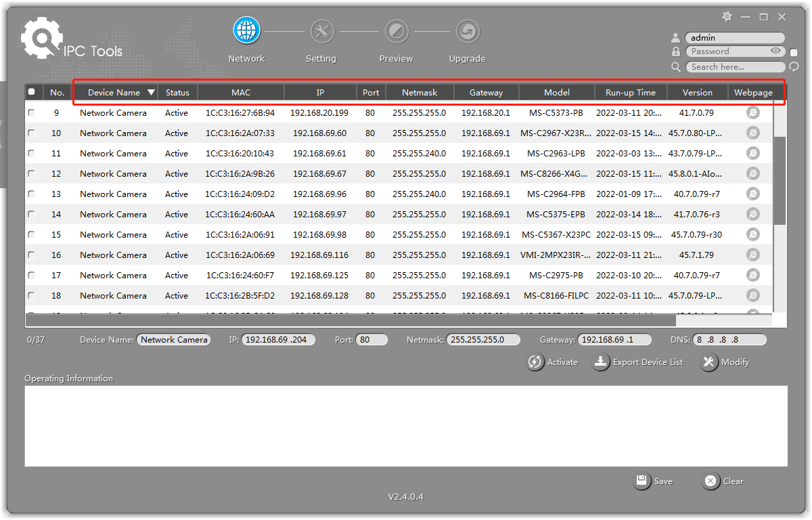
Task: Check the box for device No. 12
Action: pyautogui.click(x=32, y=174)
